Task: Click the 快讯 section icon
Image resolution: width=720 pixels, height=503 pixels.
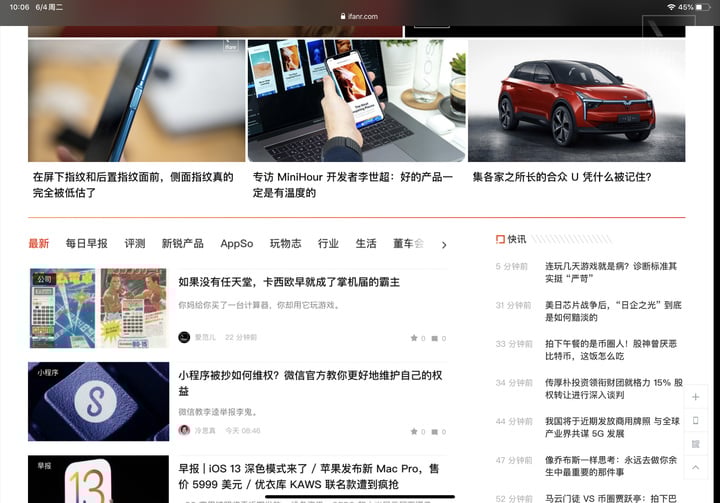Action: (500, 240)
